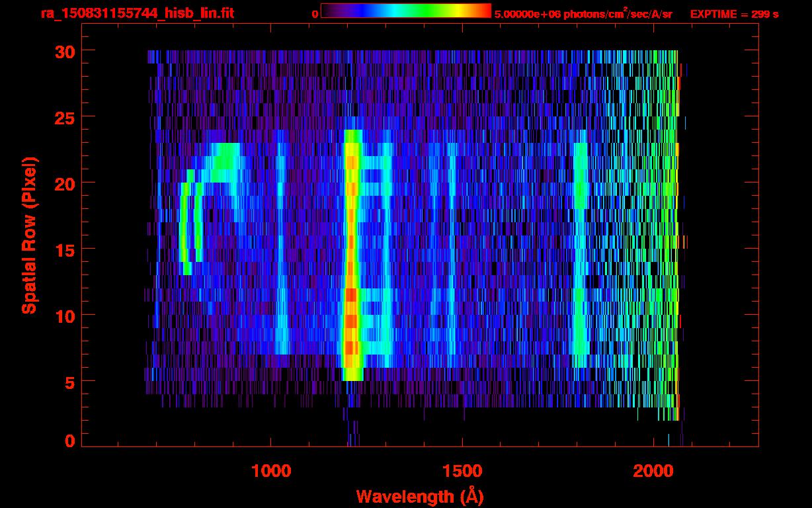
Task: Click the 30 tick label on spatial axis
Action: (64, 51)
